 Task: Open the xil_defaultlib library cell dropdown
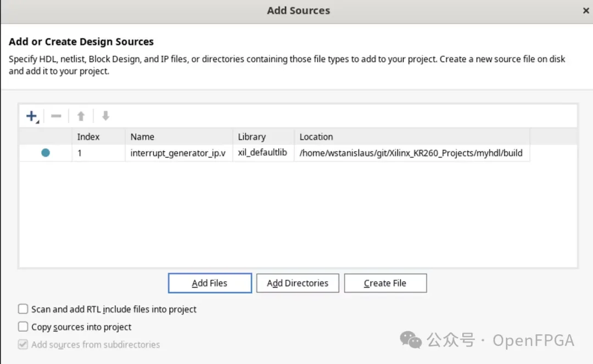(262, 153)
